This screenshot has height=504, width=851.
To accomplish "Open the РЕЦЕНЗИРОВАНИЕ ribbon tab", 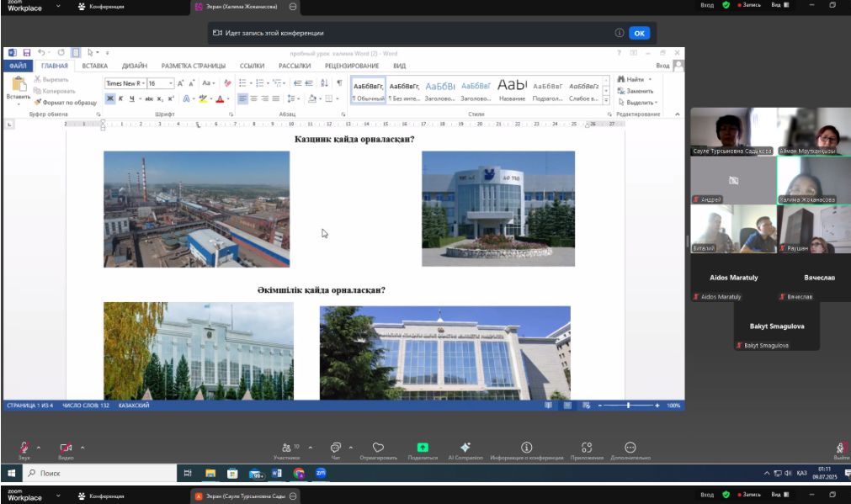I will point(351,66).
